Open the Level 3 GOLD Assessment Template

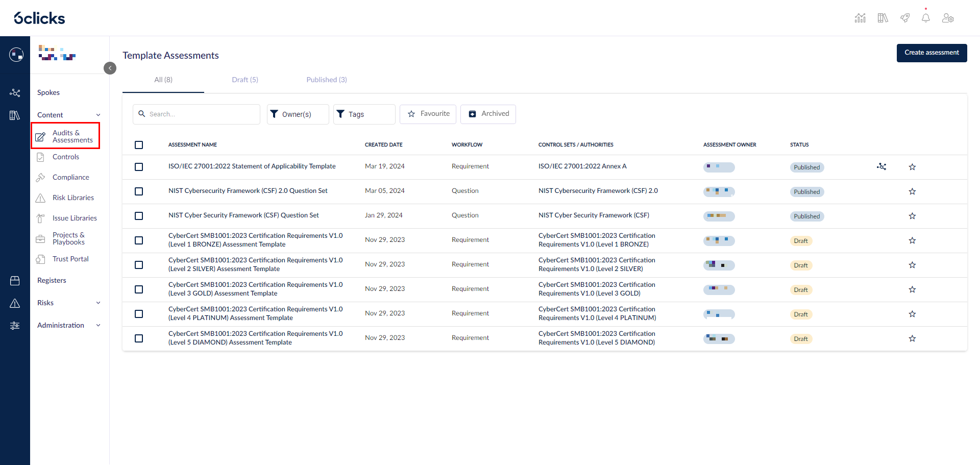[x=256, y=289]
